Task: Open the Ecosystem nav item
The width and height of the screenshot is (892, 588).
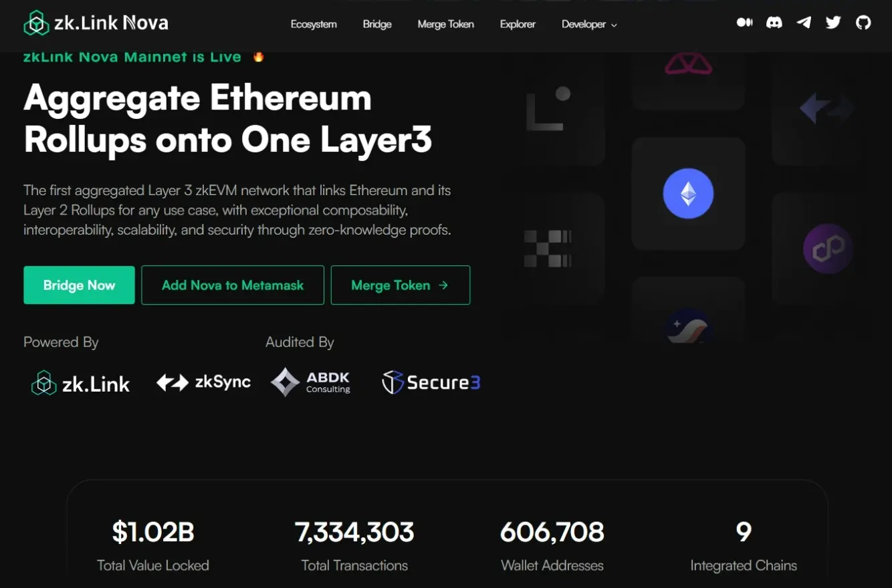Action: click(314, 24)
